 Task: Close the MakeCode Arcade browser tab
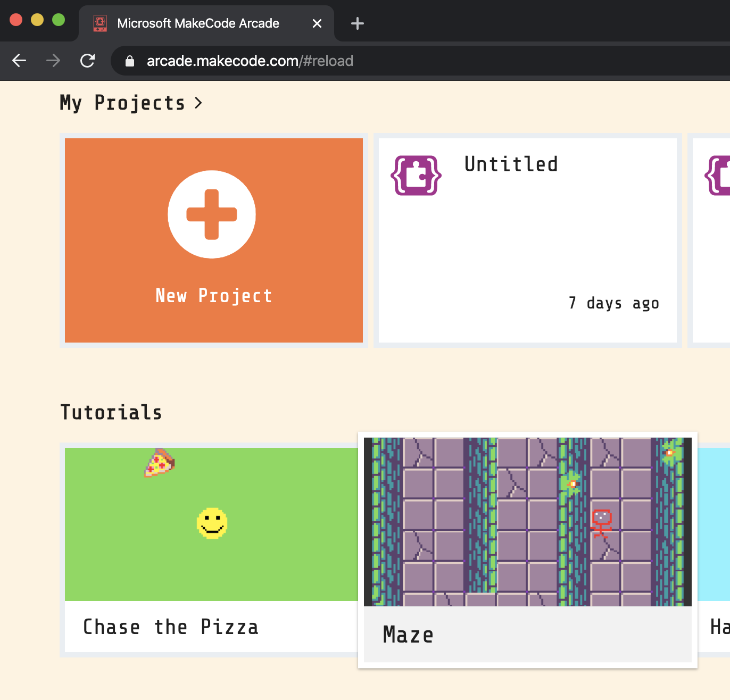(317, 23)
